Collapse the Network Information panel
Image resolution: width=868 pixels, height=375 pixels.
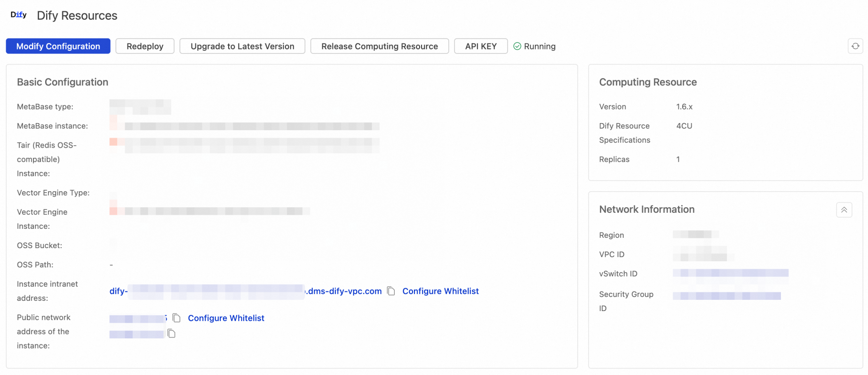[x=844, y=210]
